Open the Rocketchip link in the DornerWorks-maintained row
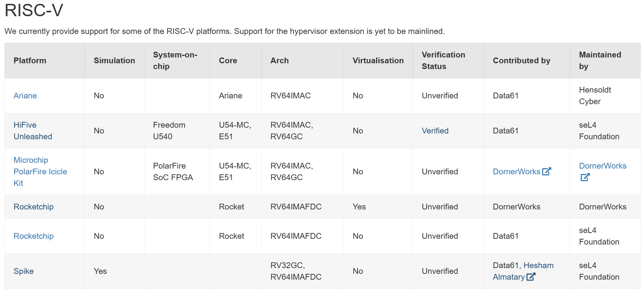 [34, 207]
